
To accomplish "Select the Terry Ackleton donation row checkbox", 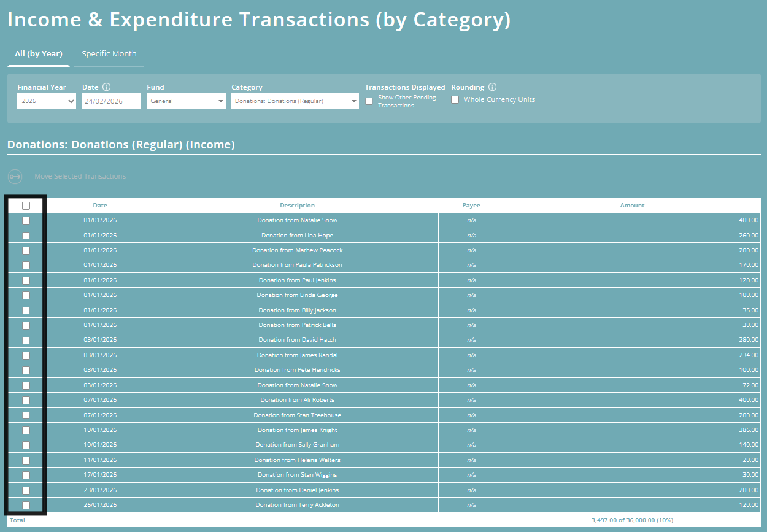I will 25,505.
